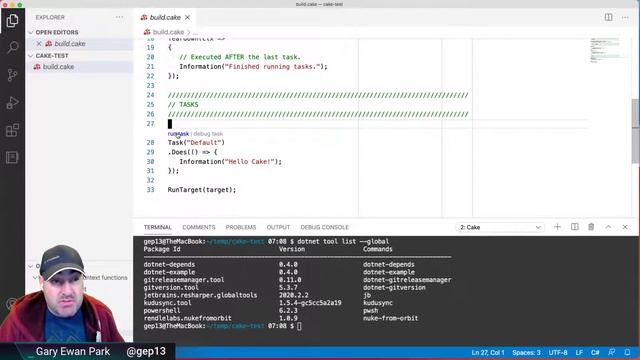Open Explorer more actions ellipsis
The height and width of the screenshot is (360, 640).
coord(119,17)
